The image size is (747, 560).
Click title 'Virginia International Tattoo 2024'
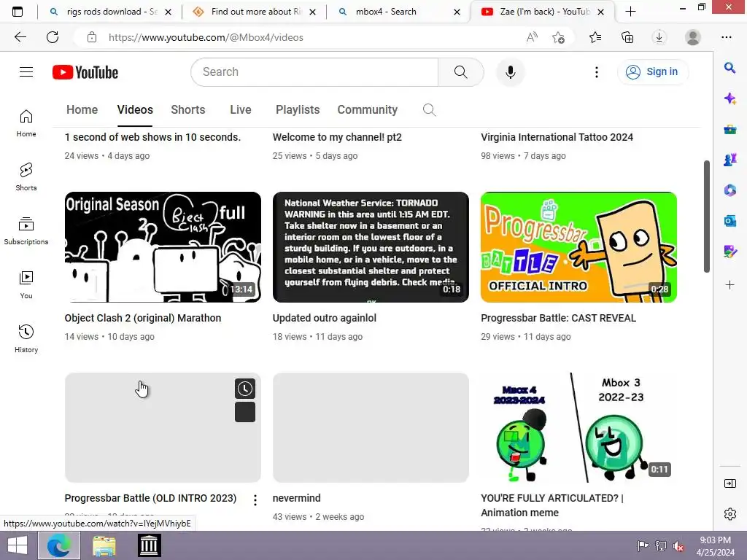pos(557,137)
